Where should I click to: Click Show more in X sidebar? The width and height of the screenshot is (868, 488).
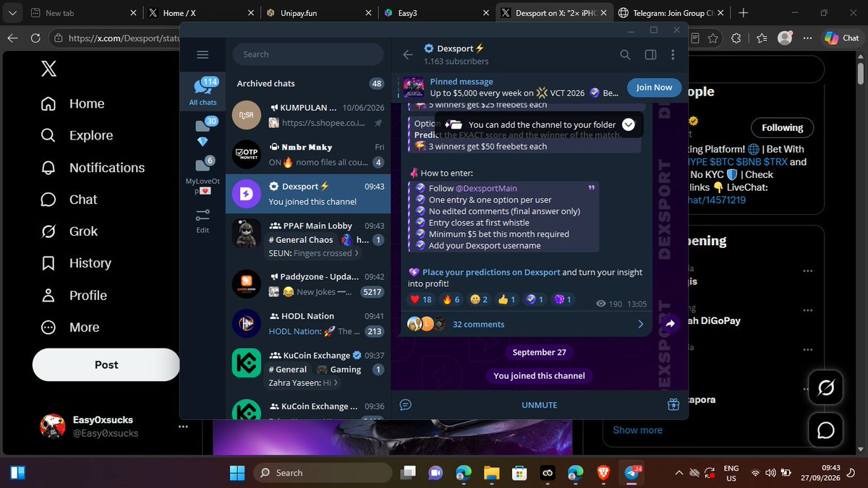pos(637,430)
